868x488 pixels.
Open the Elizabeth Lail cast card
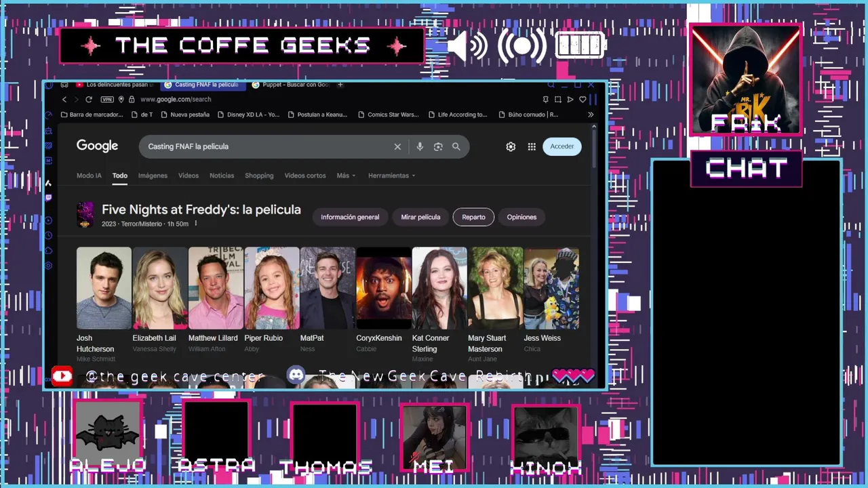pyautogui.click(x=160, y=300)
